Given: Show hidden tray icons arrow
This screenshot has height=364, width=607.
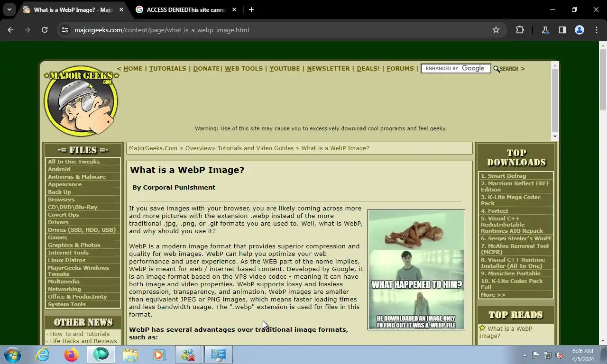Looking at the screenshot, I should pos(524,355).
